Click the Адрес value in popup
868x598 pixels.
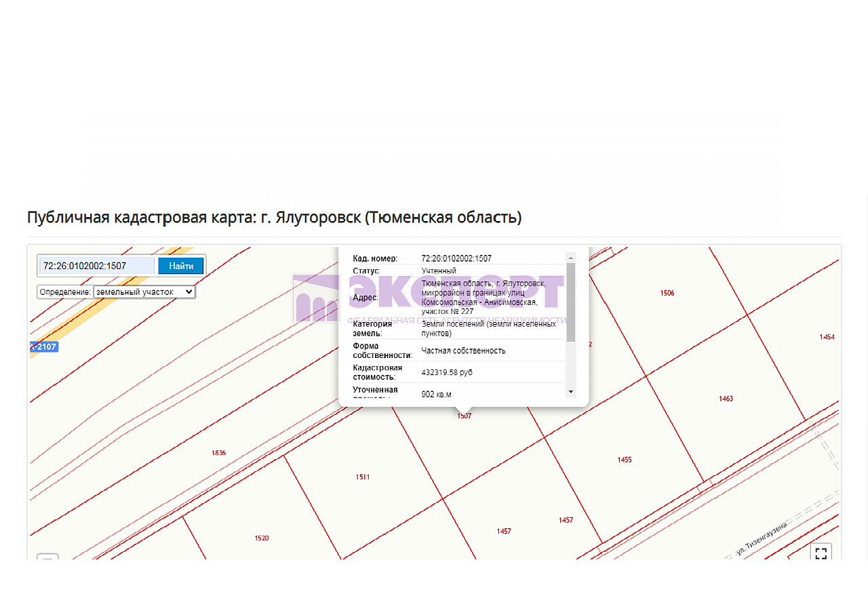pos(484,297)
